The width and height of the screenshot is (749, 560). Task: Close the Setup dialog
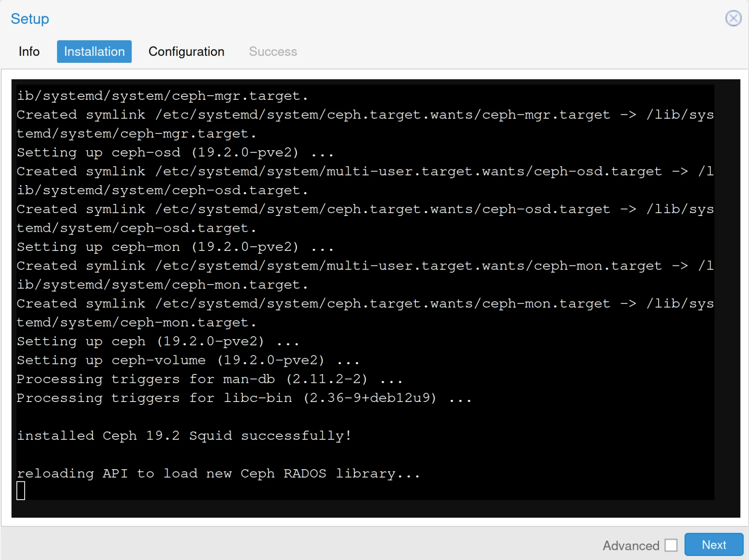(734, 18)
